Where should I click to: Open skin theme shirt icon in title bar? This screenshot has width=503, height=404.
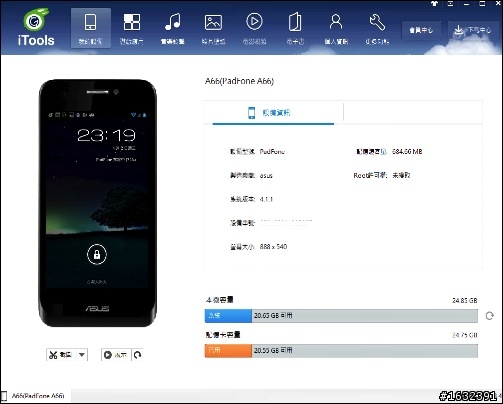(x=434, y=4)
